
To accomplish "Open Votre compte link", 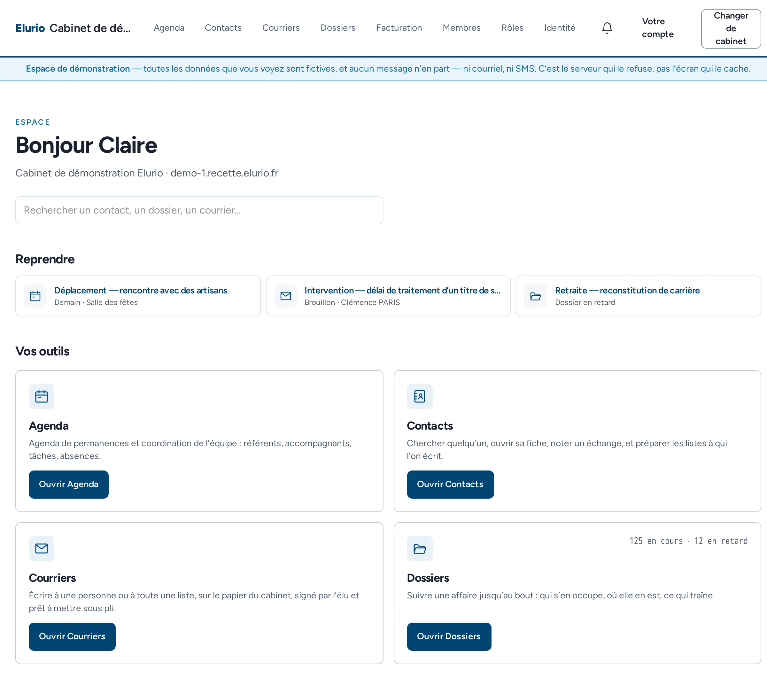I will 658,28.
